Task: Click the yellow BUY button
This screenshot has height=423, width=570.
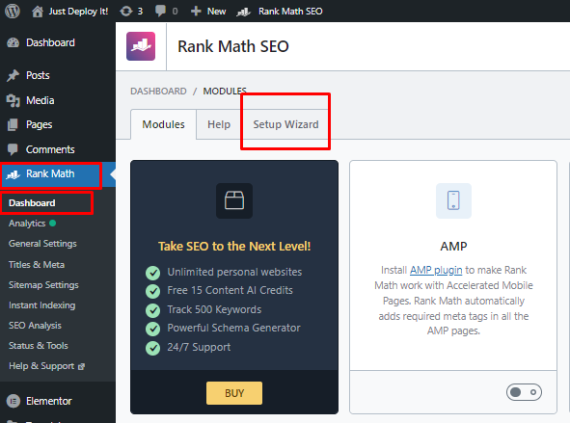Action: [x=234, y=393]
